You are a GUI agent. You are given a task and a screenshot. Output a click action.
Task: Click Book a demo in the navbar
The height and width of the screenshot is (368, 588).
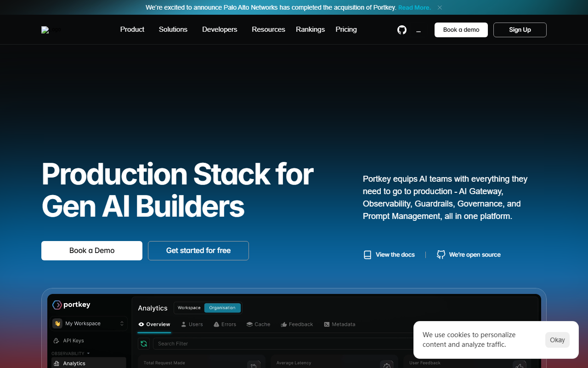tap(461, 30)
